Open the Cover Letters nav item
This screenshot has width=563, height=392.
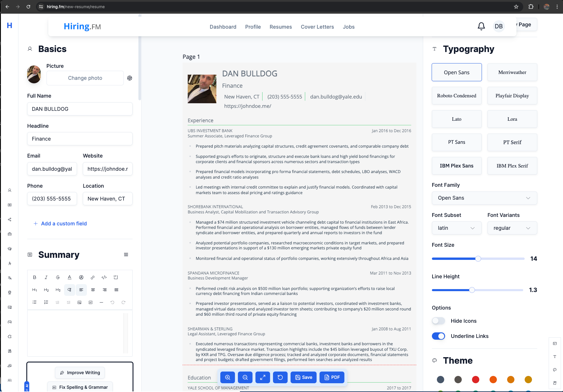pos(317,27)
